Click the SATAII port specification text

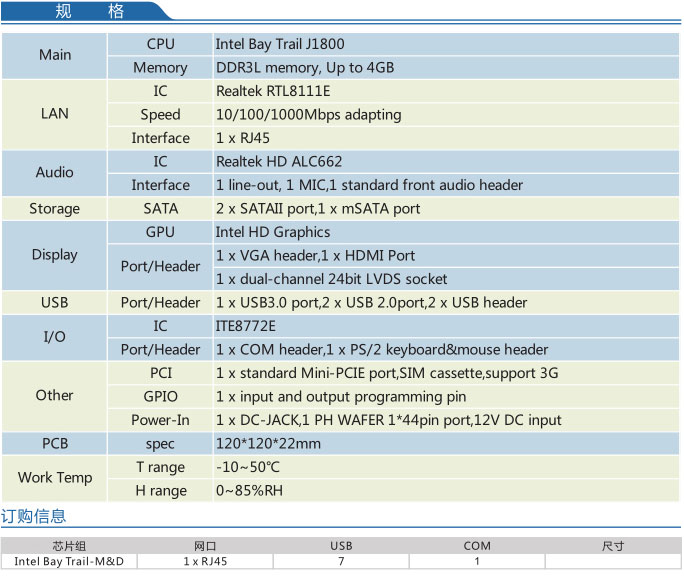click(x=318, y=209)
